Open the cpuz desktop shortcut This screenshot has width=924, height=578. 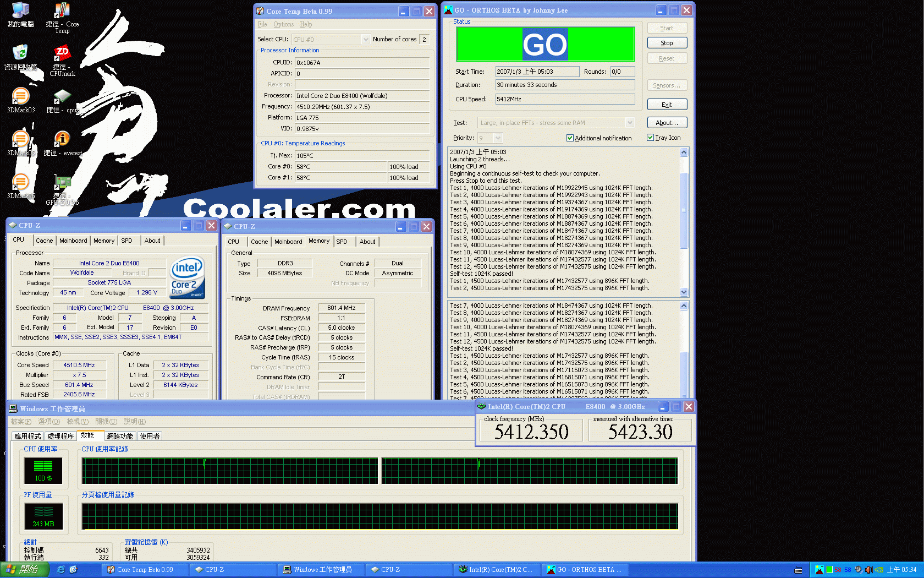(x=62, y=100)
